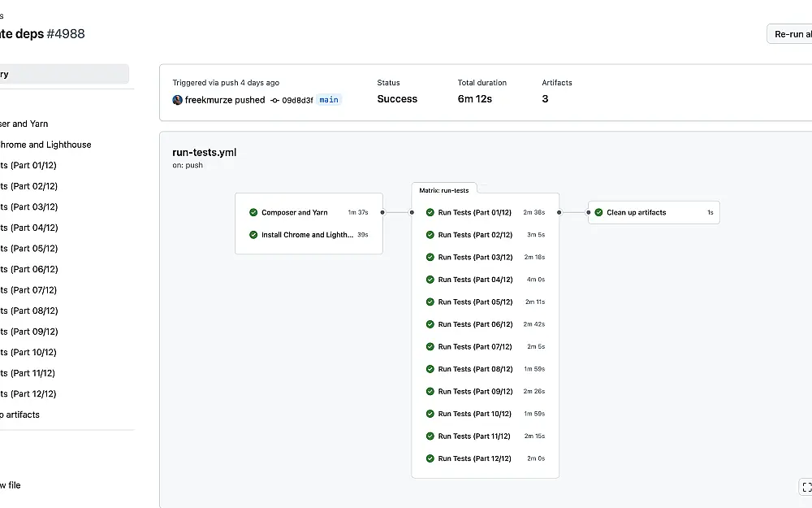
Task: Open commit 09d8d3f
Action: click(x=297, y=101)
